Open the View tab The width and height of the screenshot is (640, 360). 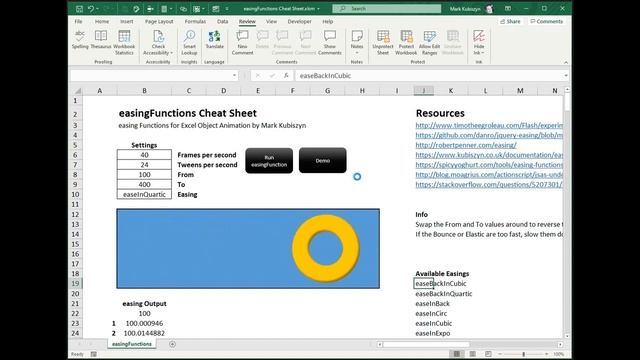[x=271, y=21]
